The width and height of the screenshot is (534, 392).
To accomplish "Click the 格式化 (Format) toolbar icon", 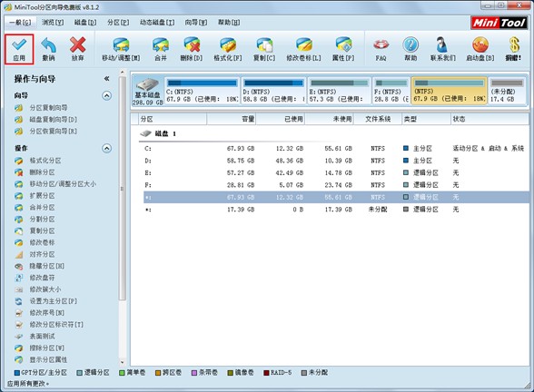I will (x=228, y=45).
